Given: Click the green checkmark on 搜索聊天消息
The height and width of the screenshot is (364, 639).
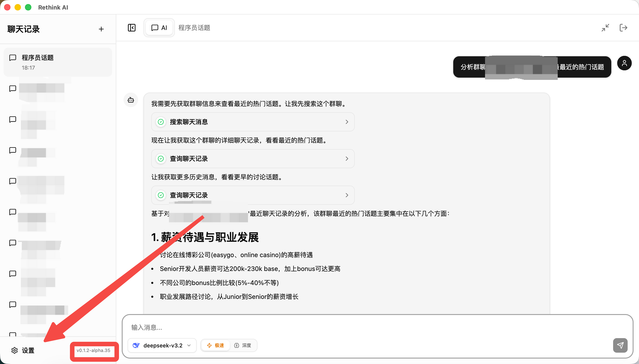Looking at the screenshot, I should point(161,122).
